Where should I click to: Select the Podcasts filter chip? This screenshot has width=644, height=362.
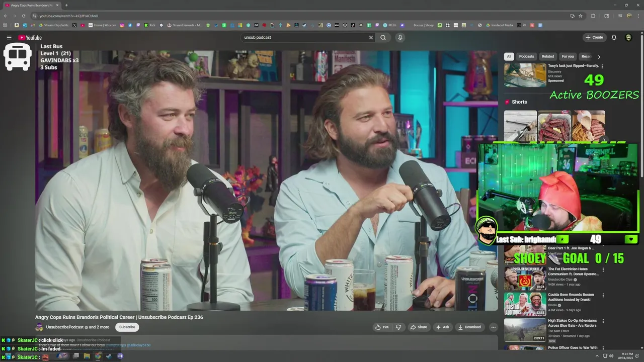[x=526, y=56]
